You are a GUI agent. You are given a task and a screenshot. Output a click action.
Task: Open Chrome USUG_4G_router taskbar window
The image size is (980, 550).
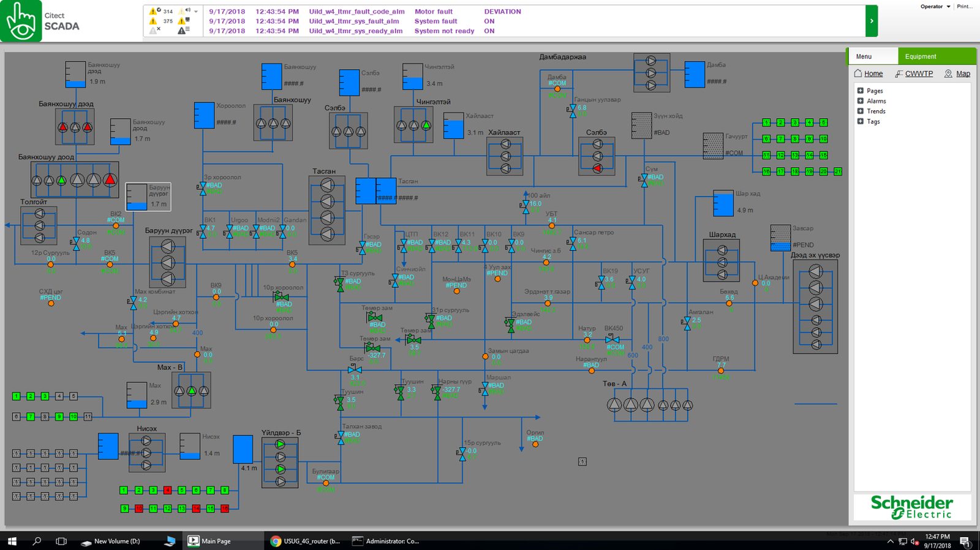306,541
